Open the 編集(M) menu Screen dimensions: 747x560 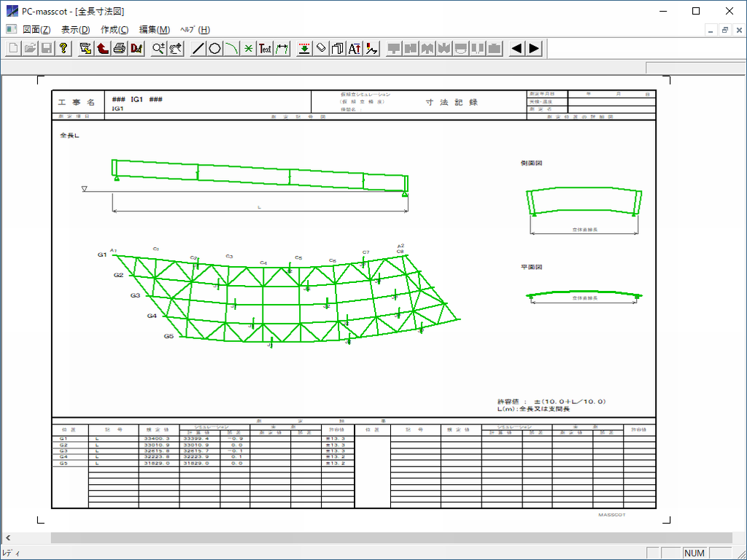pos(155,30)
